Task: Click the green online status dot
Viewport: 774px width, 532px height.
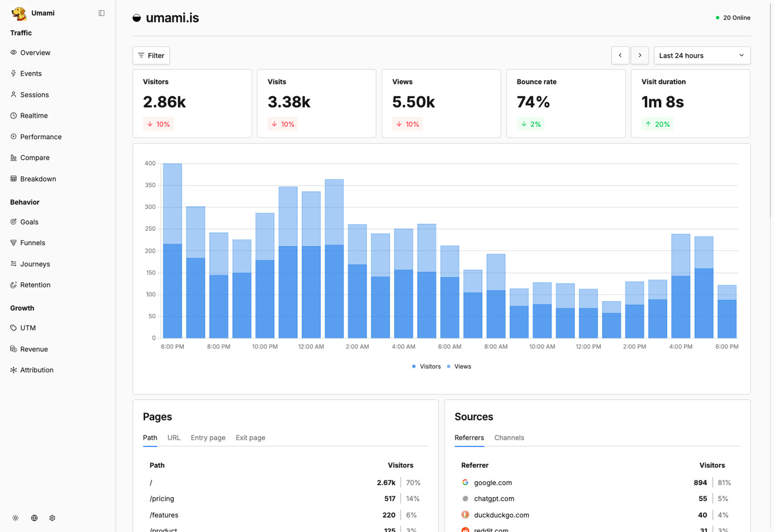Action: [x=718, y=18]
